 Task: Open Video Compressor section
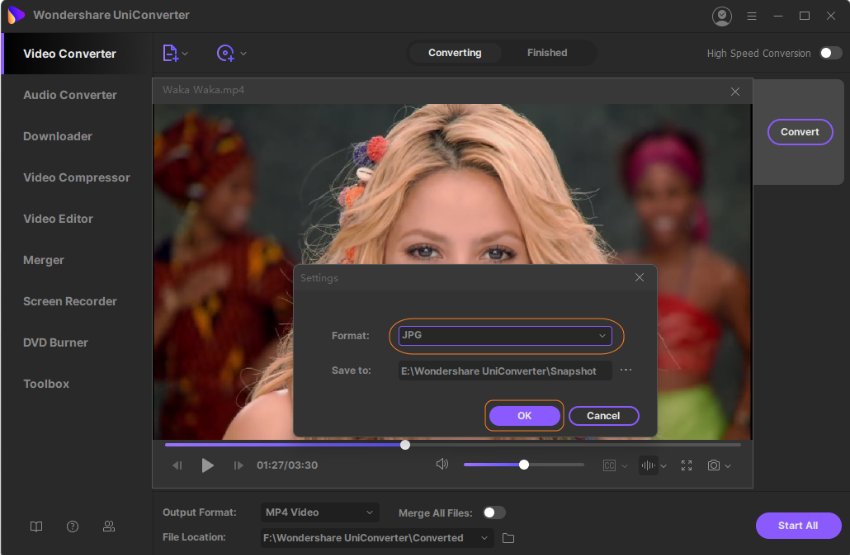(76, 177)
